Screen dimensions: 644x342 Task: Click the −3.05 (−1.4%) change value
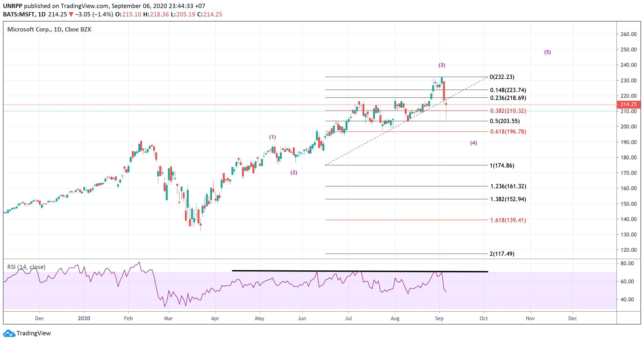[x=94, y=14]
